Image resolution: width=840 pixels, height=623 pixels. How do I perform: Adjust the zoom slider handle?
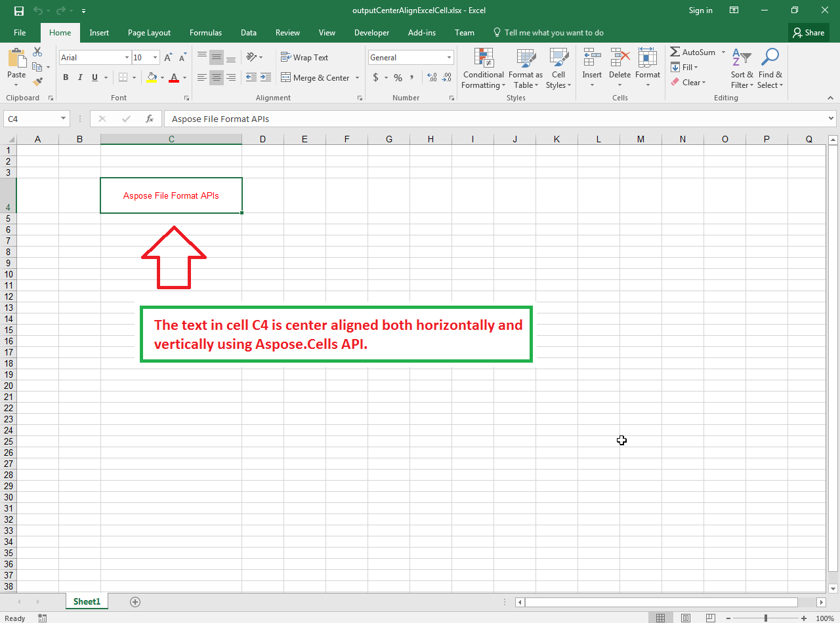click(766, 618)
